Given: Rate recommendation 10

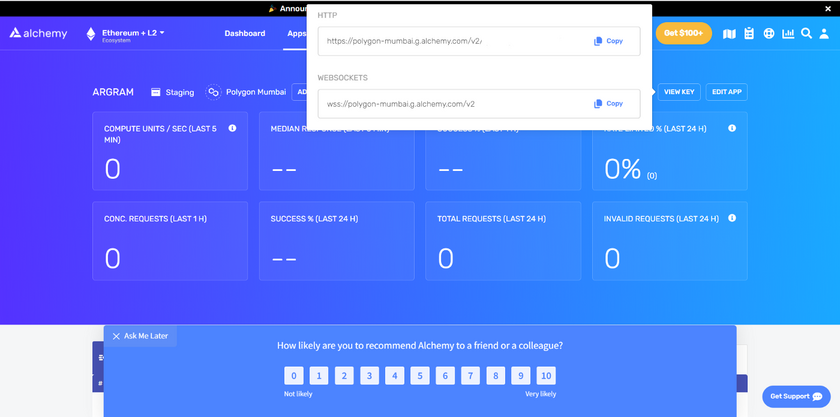Looking at the screenshot, I should pos(546,376).
